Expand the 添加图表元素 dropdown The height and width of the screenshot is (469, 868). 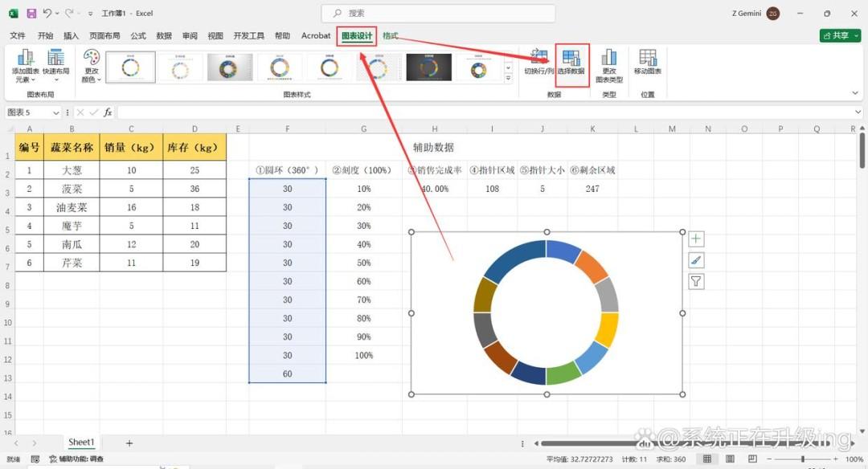coord(26,66)
